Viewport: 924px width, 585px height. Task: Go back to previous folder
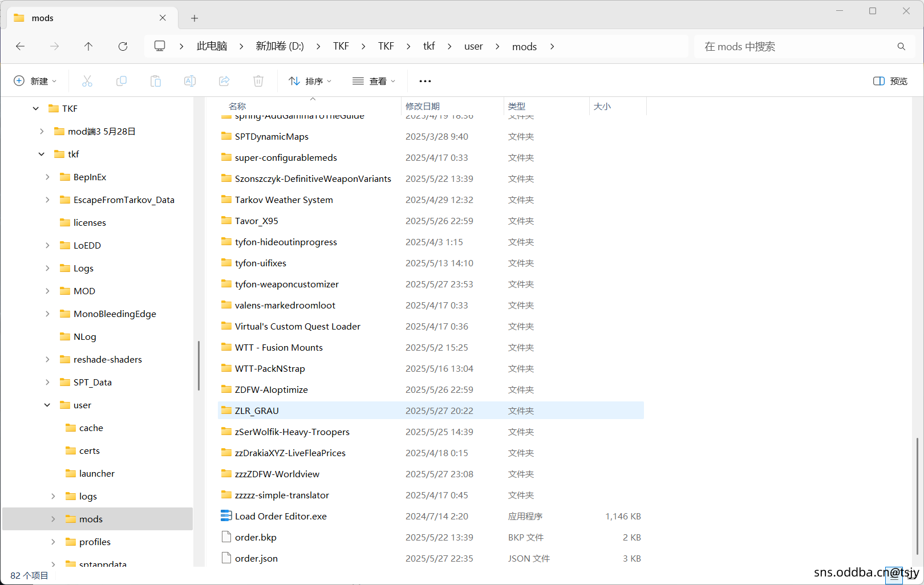21,46
